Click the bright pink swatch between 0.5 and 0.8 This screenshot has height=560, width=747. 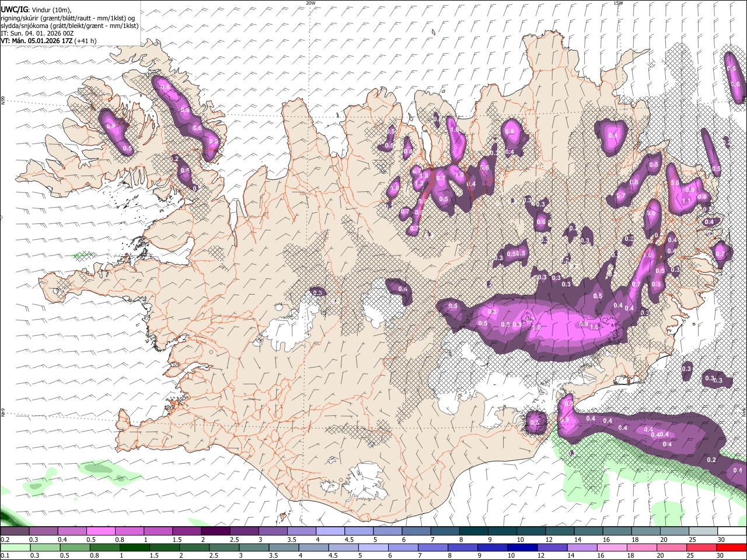(100, 531)
